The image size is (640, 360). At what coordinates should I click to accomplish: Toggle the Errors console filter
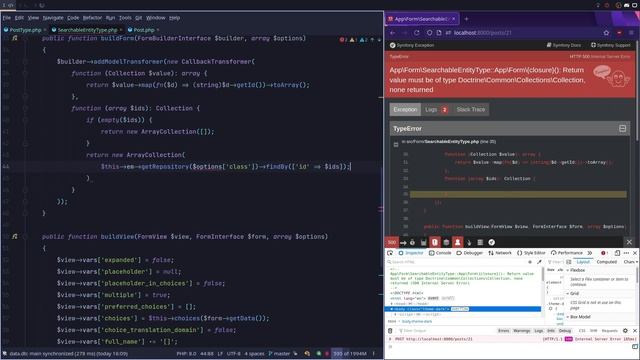click(504, 331)
